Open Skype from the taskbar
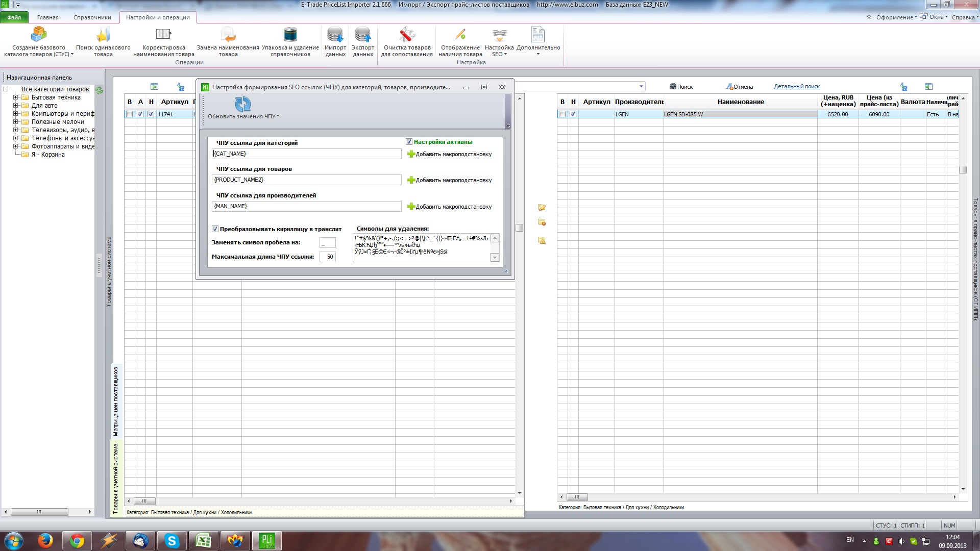The image size is (980, 551). coord(172,541)
